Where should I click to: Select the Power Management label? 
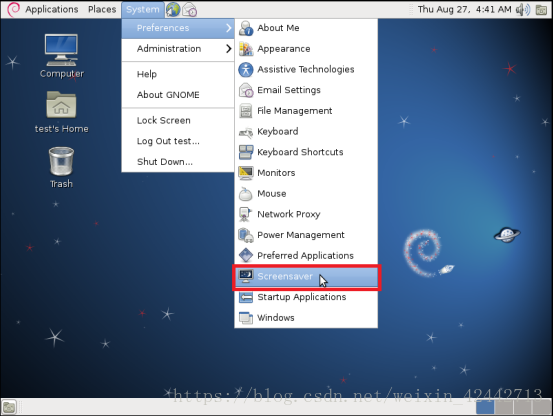(x=301, y=235)
